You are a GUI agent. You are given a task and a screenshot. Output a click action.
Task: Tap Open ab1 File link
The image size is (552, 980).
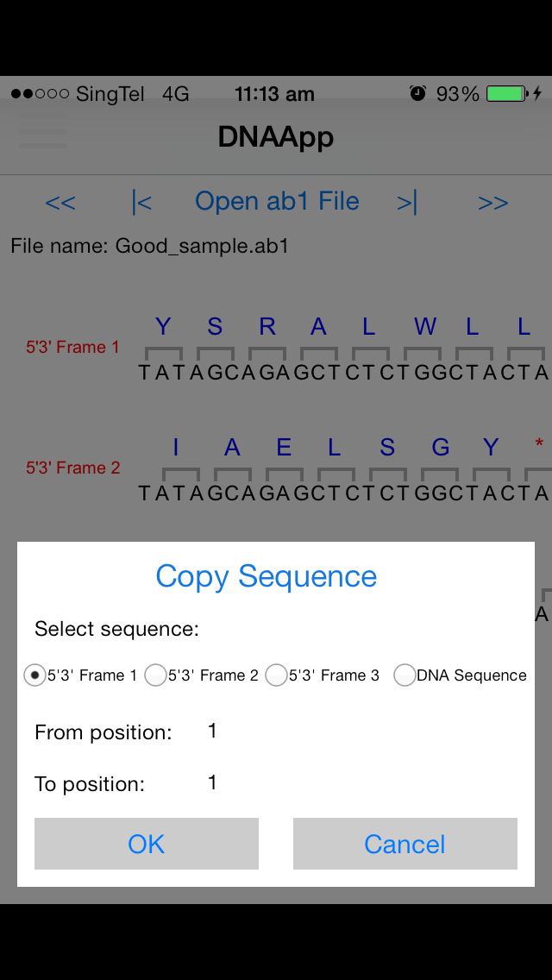(x=277, y=201)
